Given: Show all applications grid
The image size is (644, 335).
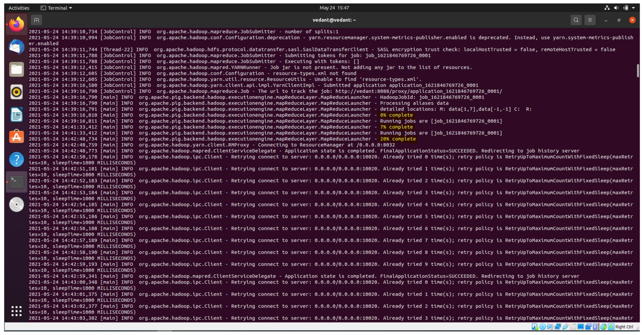Looking at the screenshot, I should (17, 311).
